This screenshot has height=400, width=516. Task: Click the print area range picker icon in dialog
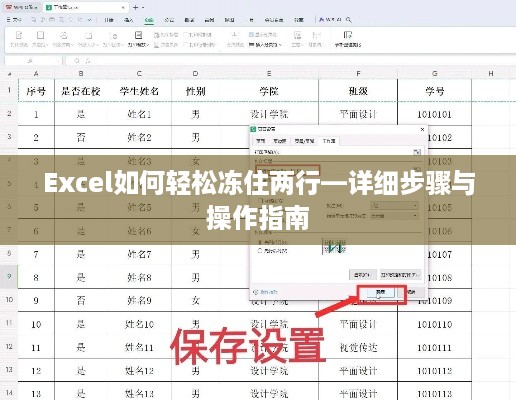(417, 152)
